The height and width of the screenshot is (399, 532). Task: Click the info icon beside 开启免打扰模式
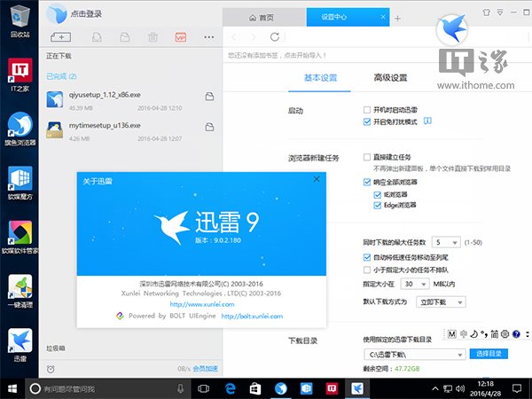click(428, 121)
